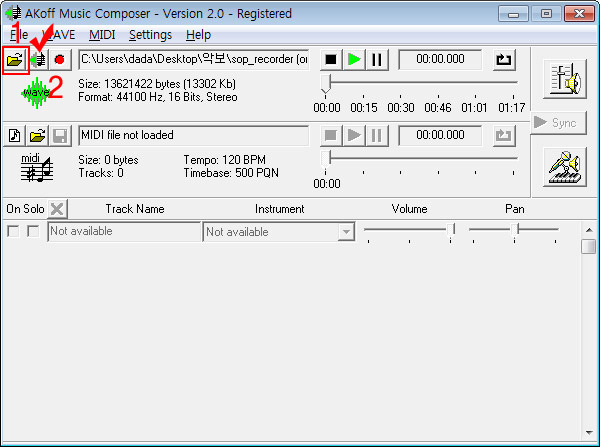Toggle the track Solo checkbox

pos(33,231)
